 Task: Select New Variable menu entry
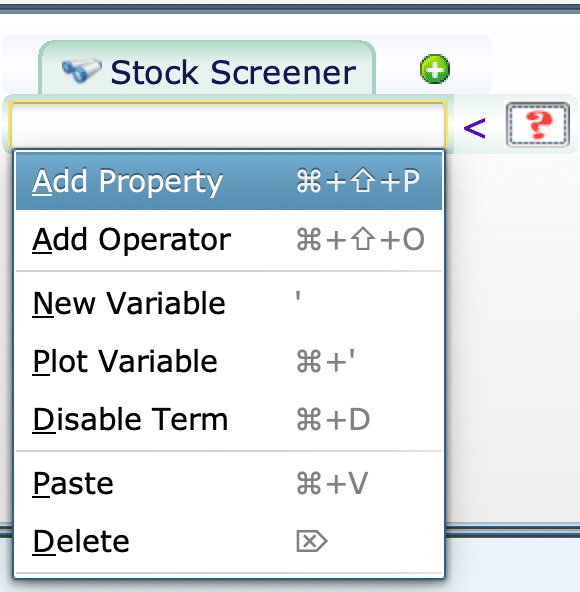pyautogui.click(x=229, y=303)
